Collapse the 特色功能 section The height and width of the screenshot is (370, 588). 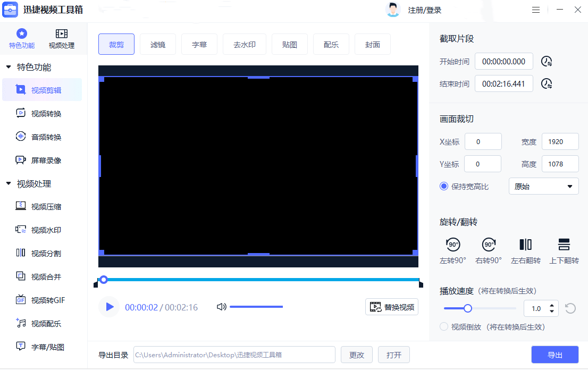9,68
